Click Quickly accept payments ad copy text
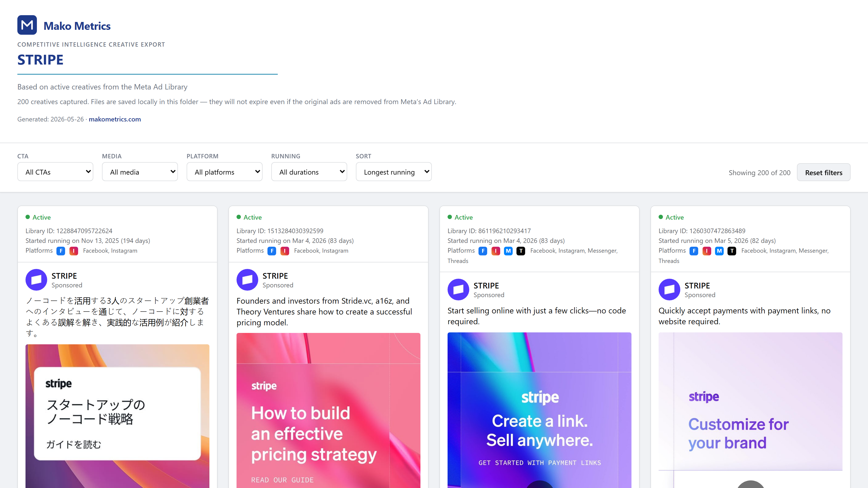868x488 pixels. tap(744, 316)
